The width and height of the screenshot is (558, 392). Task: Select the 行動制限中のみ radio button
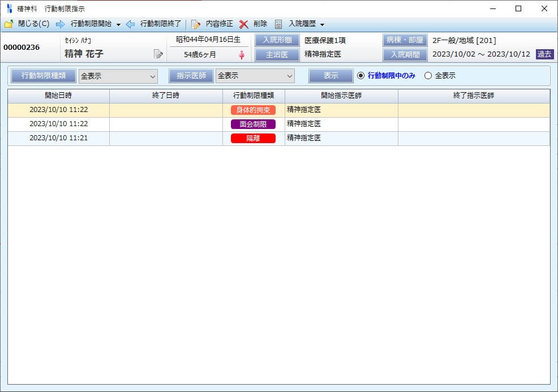(361, 76)
